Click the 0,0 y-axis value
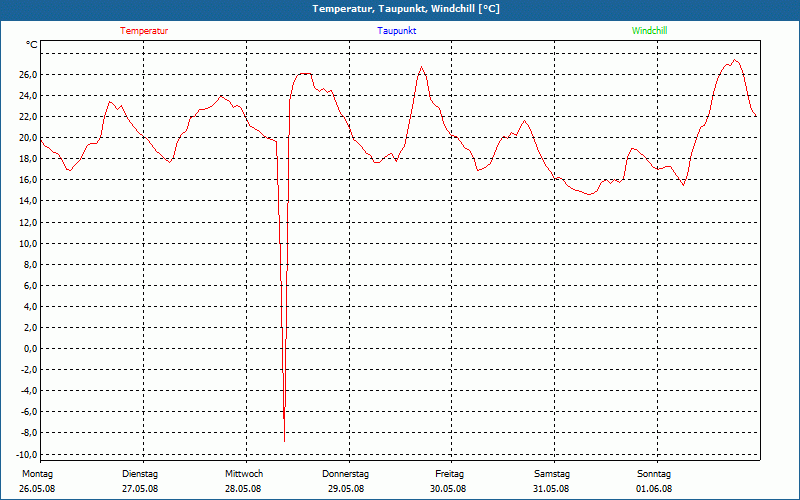This screenshot has width=800, height=500. click(x=31, y=349)
